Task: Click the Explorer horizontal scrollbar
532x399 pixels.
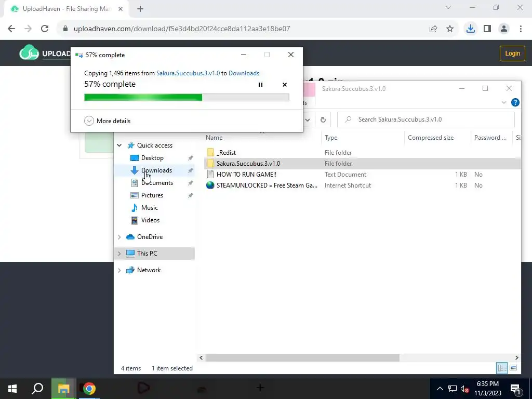Action: point(302,357)
